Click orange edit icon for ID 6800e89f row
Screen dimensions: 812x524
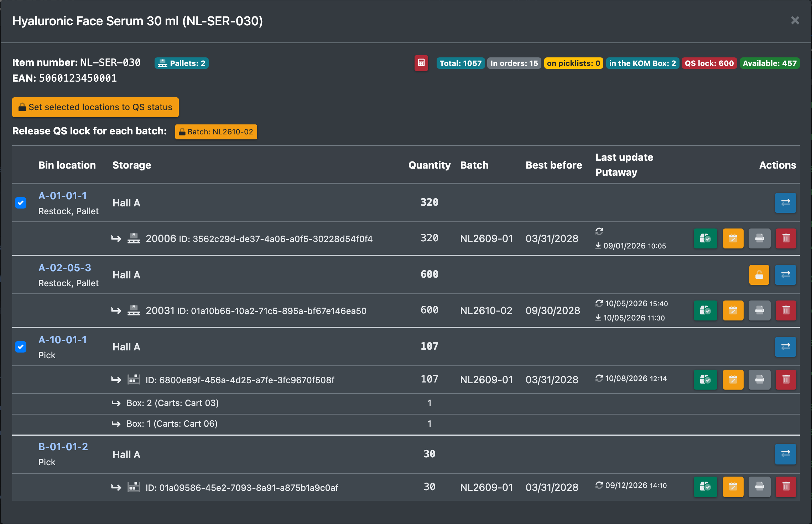coord(733,380)
